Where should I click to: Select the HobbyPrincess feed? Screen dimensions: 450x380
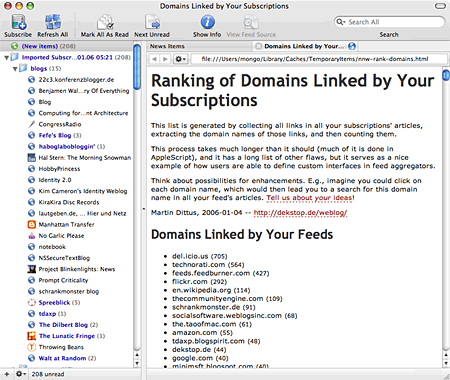click(x=59, y=169)
